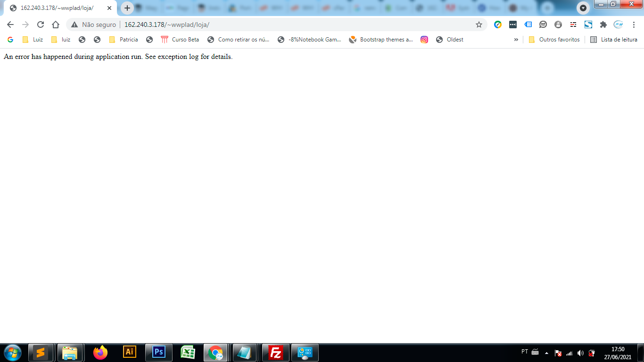Open the Patricia bookmarks folder
Screen dimensions: 644x362
click(x=124, y=40)
